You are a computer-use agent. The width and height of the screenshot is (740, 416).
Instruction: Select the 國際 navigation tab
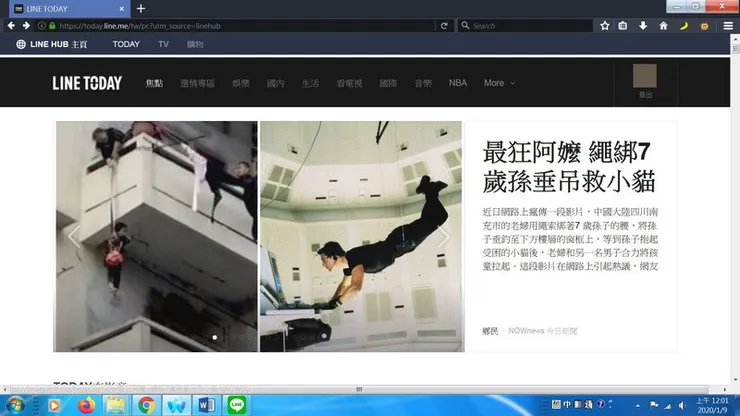pos(388,83)
